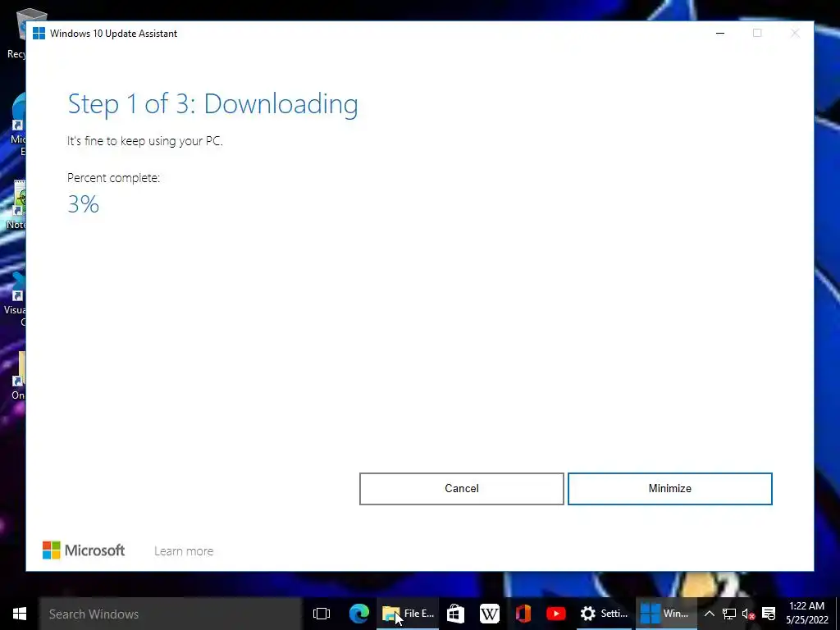Open the YouTube taskbar shortcut
The image size is (840, 630).
coord(555,614)
